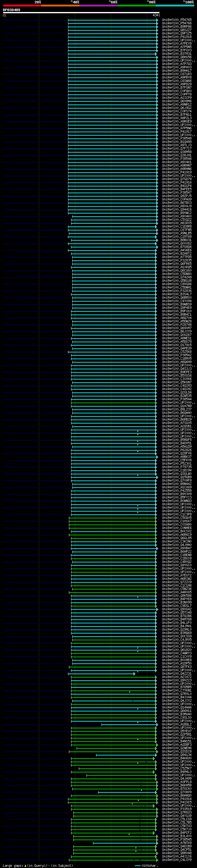Viewport: 197px width, 868px height.
Task: Select the UniRef100_Q9FSZ5 label
Action: pos(177,33)
